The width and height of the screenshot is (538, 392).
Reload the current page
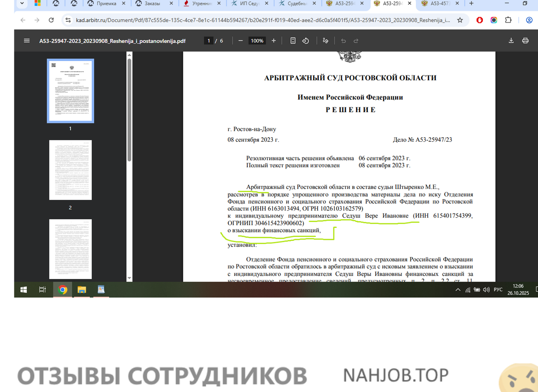[51, 20]
